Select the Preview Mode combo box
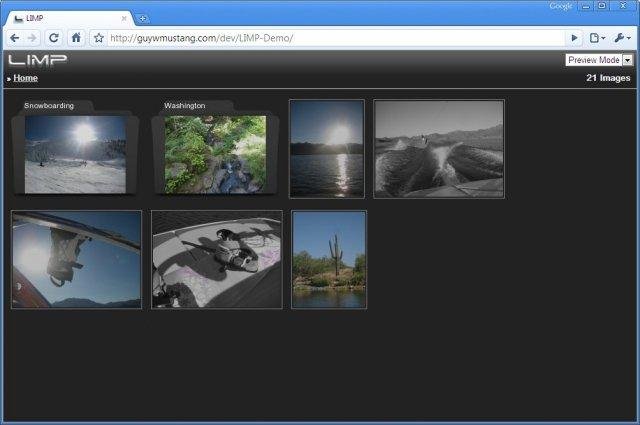Image resolution: width=640 pixels, height=425 pixels. tap(593, 60)
